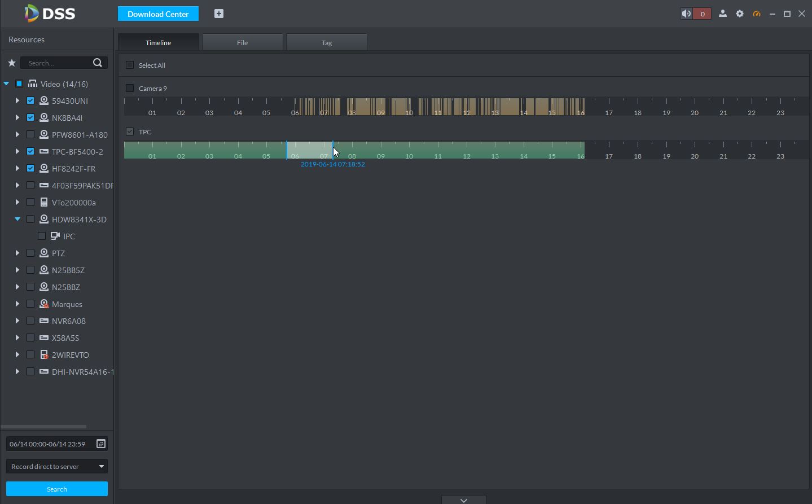Open the user account icon
812x504 pixels.
(x=723, y=14)
